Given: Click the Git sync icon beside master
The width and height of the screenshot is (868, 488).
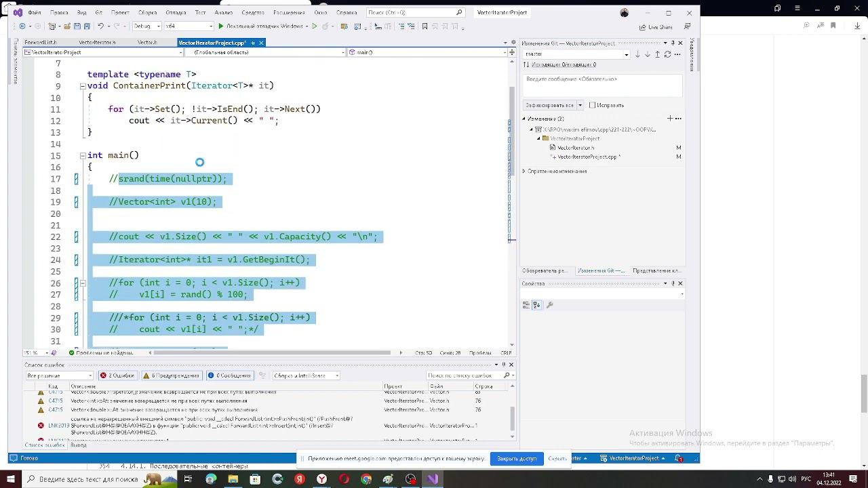Looking at the screenshot, I should click(x=667, y=54).
